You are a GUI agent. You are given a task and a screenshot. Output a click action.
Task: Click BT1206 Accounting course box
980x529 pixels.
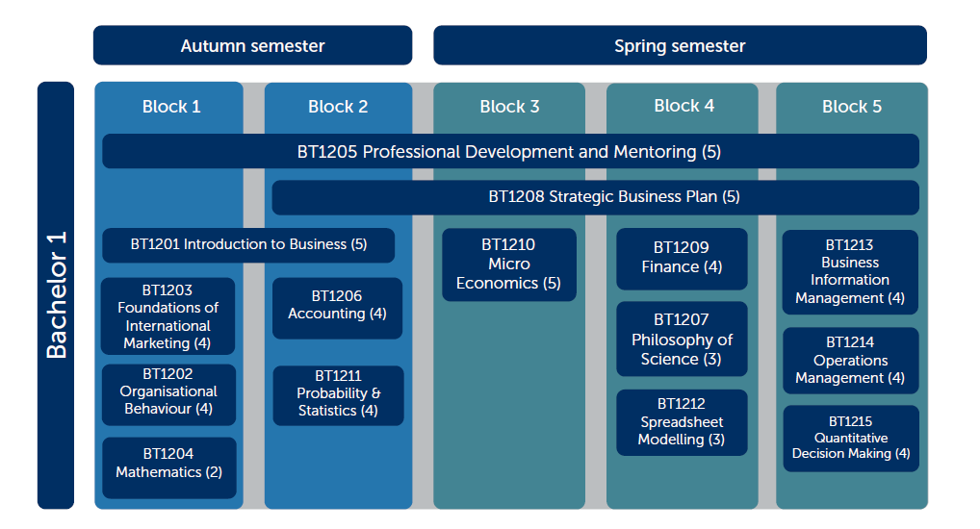(338, 309)
